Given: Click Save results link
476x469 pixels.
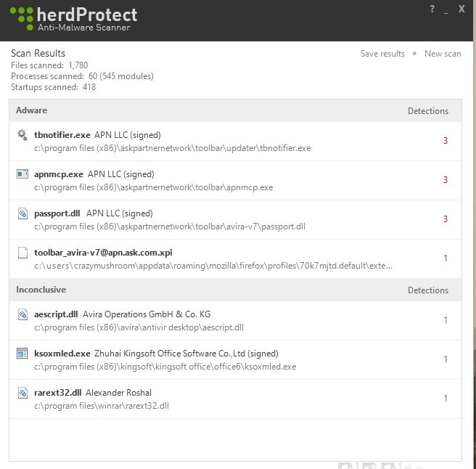Looking at the screenshot, I should point(382,54).
